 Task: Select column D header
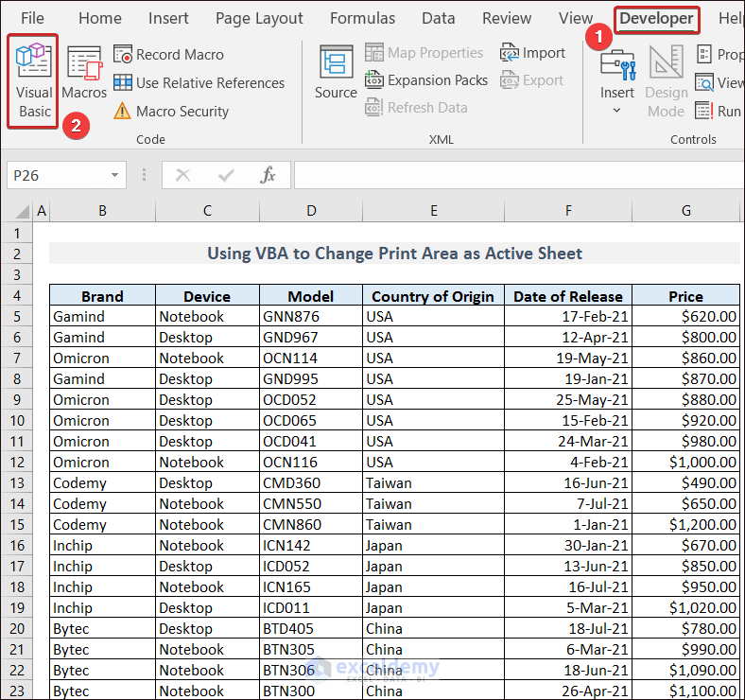coord(311,211)
